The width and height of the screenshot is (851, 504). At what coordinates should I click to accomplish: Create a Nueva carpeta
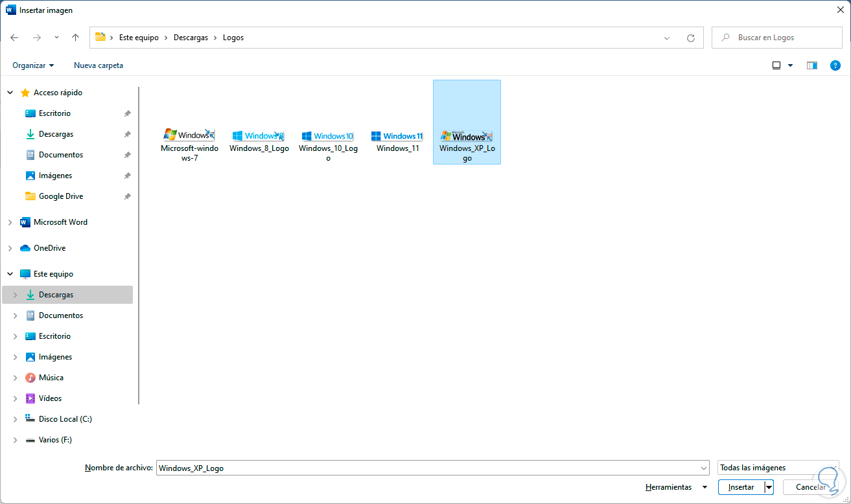tap(99, 65)
